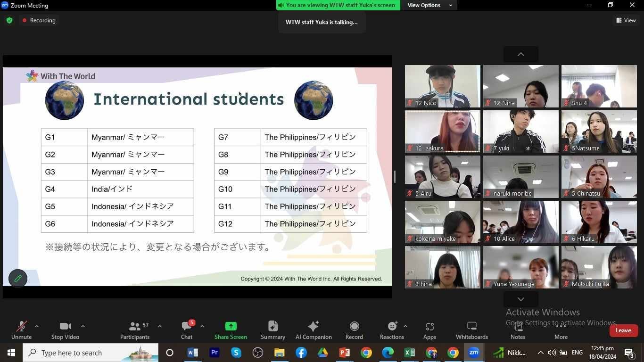This screenshot has height=362, width=644.
Task: Click the Record button
Action: click(x=354, y=330)
